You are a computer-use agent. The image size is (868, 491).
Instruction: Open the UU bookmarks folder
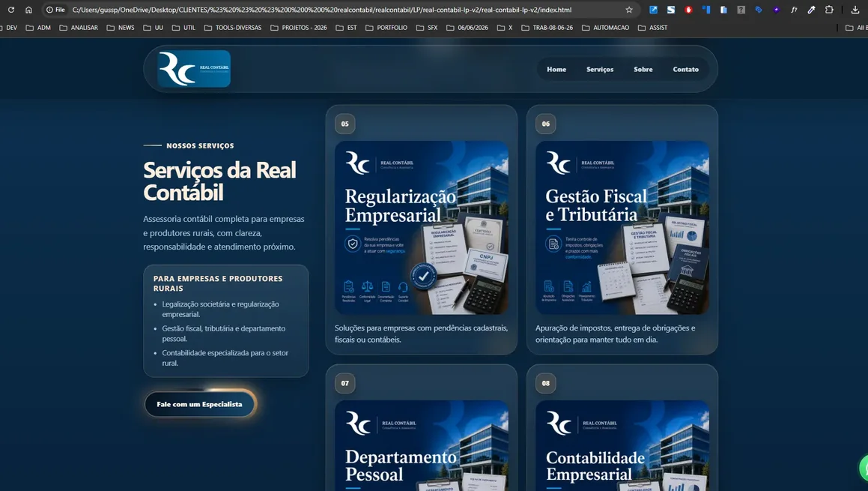[x=154, y=28]
